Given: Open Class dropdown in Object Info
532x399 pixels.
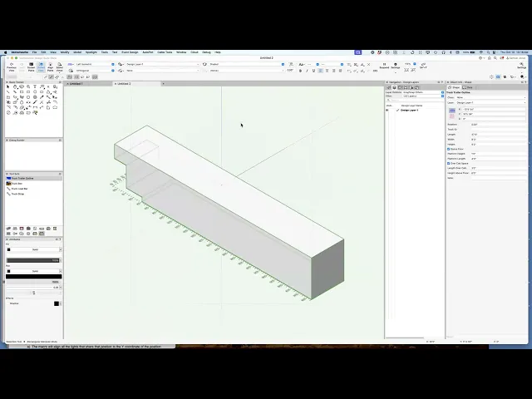Looking at the screenshot, I should [491, 97].
